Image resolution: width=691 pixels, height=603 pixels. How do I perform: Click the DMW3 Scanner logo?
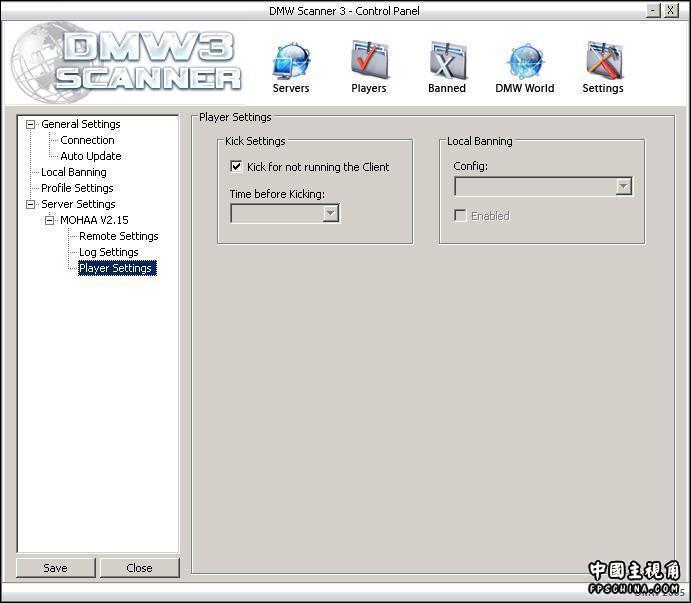pyautogui.click(x=126, y=62)
